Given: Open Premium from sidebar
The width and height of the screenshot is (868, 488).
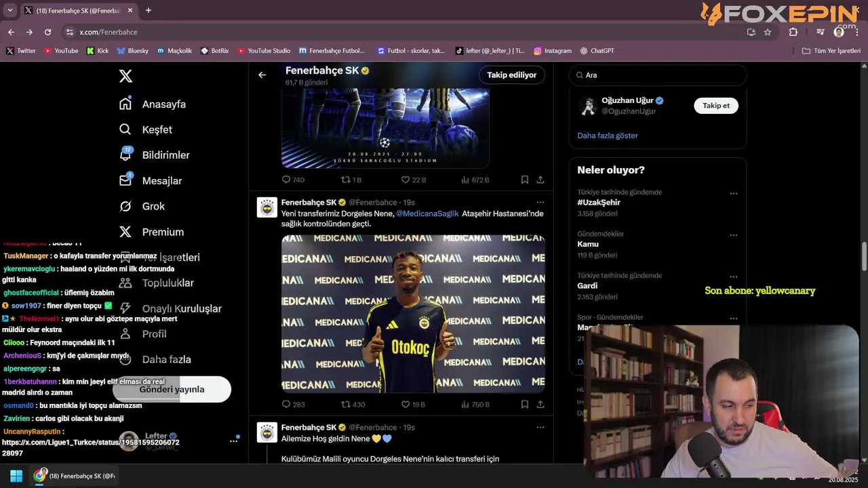Looking at the screenshot, I should pyautogui.click(x=151, y=232).
